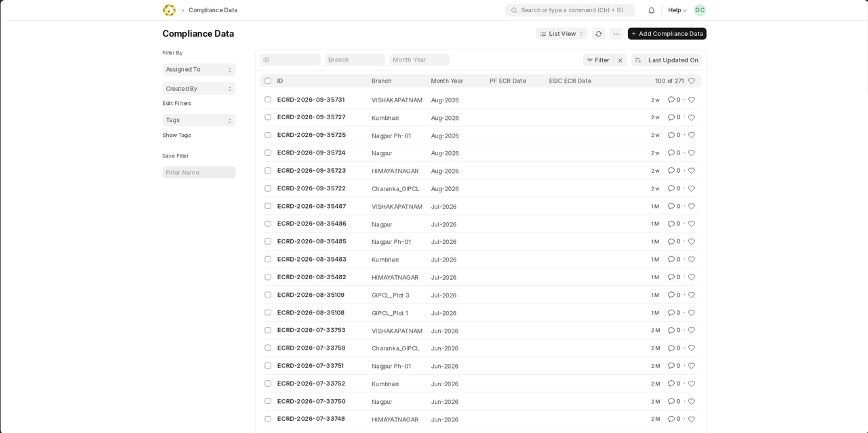This screenshot has height=433, width=868.
Task: Select the checkbox for ECRD-2026-08-35487 row
Action: pyautogui.click(x=268, y=206)
